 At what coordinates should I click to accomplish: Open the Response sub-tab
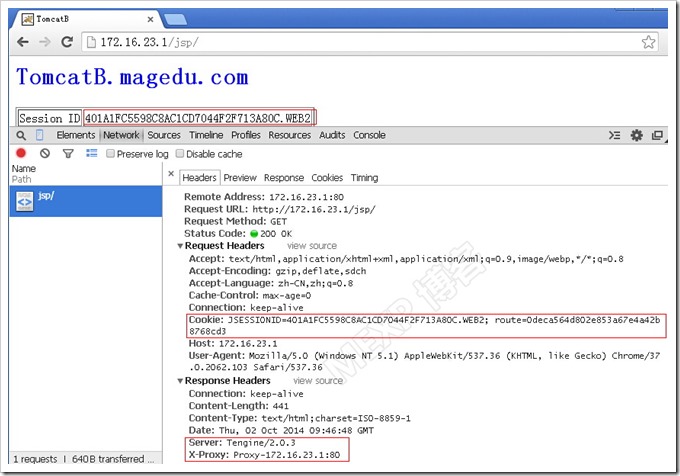point(284,178)
